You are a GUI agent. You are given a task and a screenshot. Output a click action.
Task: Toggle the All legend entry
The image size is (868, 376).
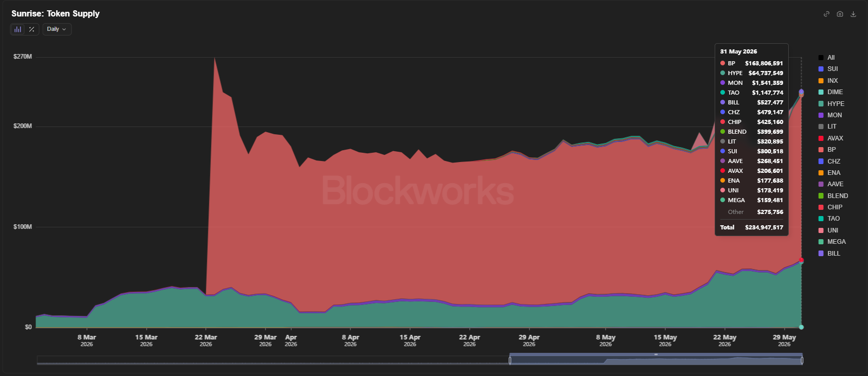[x=827, y=58]
